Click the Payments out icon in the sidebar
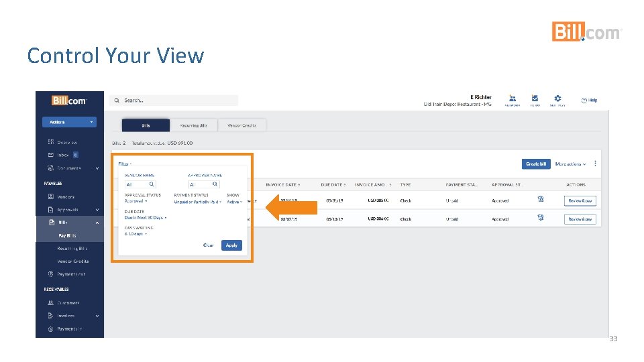 point(51,274)
